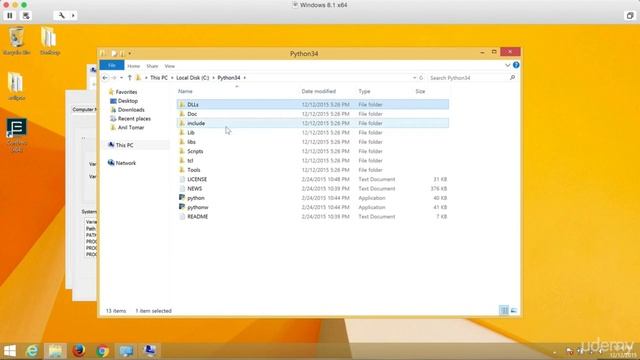Open the View ribbon tab
The image size is (640, 360).
[170, 66]
